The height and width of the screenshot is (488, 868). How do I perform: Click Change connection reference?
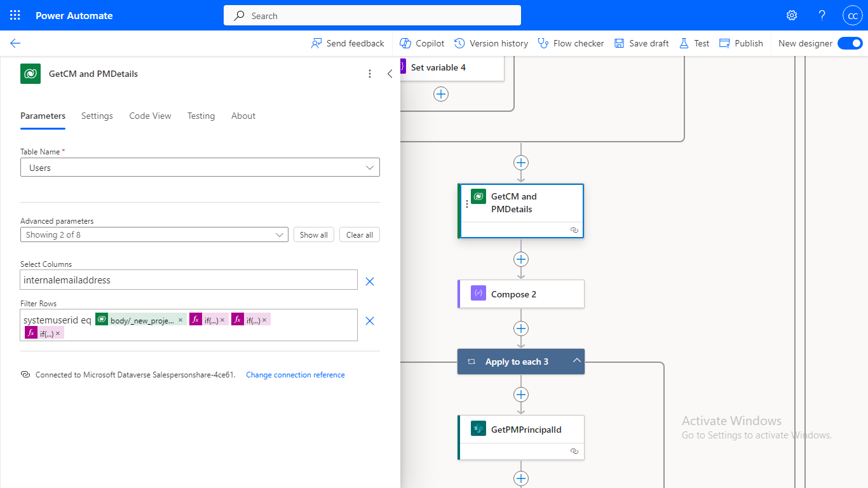pyautogui.click(x=295, y=375)
